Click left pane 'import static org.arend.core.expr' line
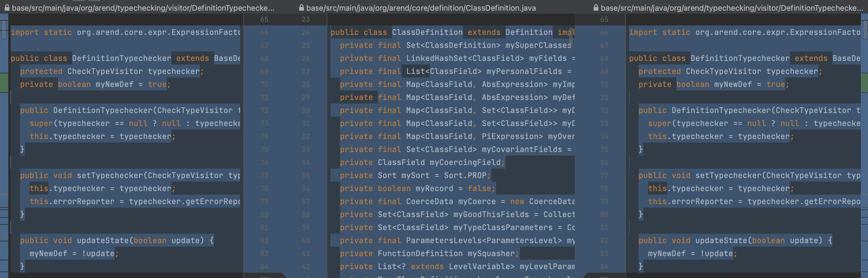Screen dimensions: 868x278 pyautogui.click(x=125, y=32)
